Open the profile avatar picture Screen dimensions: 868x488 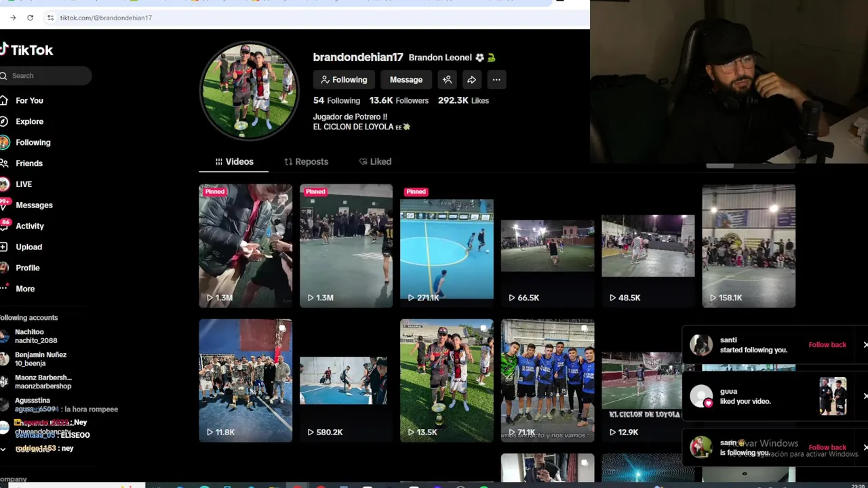coord(250,91)
